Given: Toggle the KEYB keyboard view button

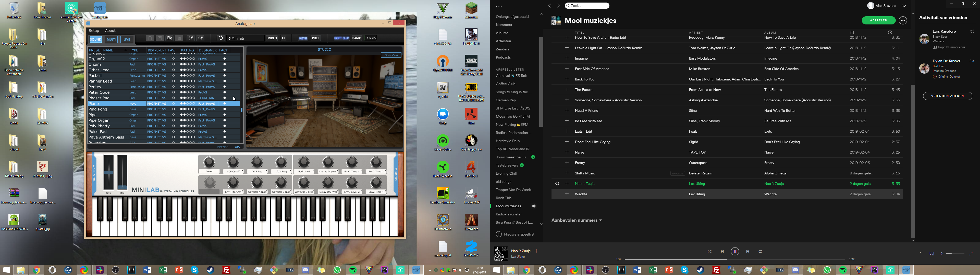Looking at the screenshot, I should click(x=303, y=38).
